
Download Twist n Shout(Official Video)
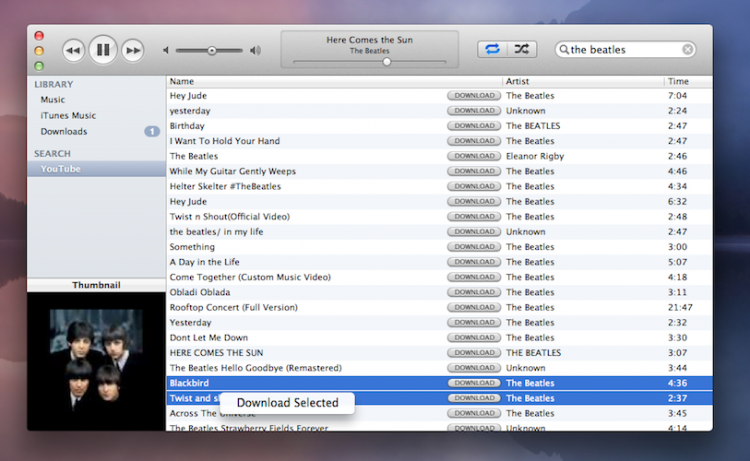(x=474, y=217)
